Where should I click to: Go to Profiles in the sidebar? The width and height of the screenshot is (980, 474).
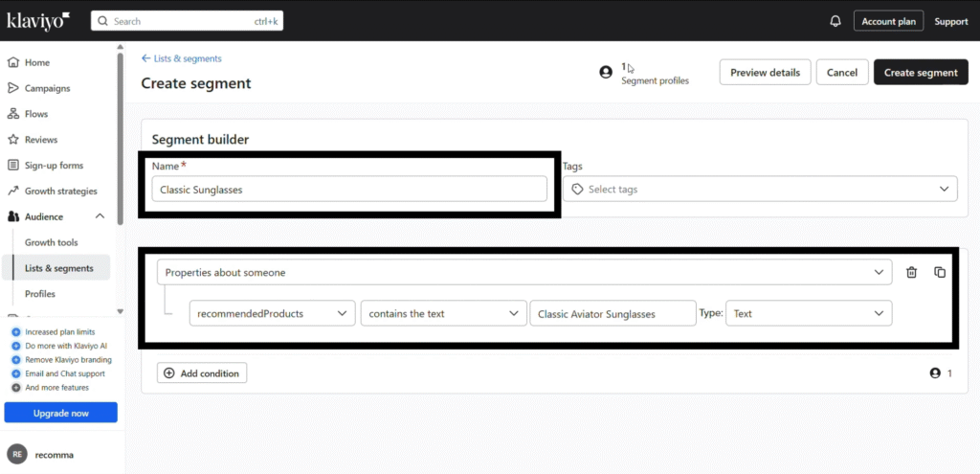coord(40,294)
